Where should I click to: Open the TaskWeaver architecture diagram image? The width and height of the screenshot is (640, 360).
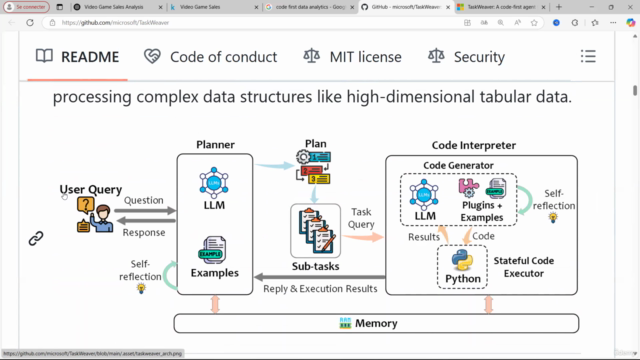tap(319, 236)
